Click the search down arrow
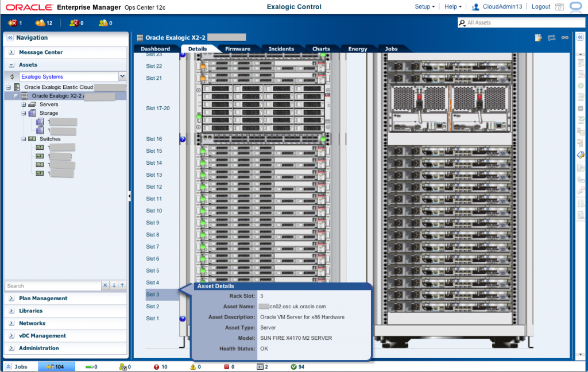The image size is (588, 372). 114,285
